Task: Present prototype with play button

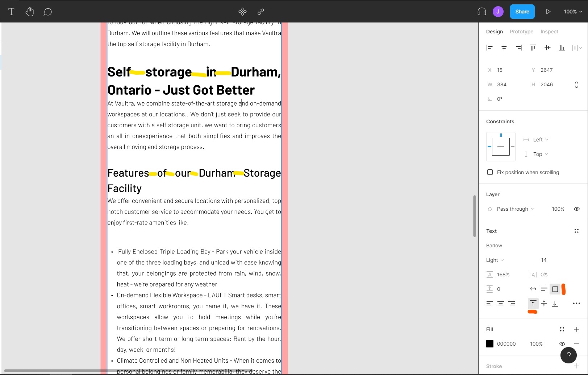Action: (x=548, y=12)
